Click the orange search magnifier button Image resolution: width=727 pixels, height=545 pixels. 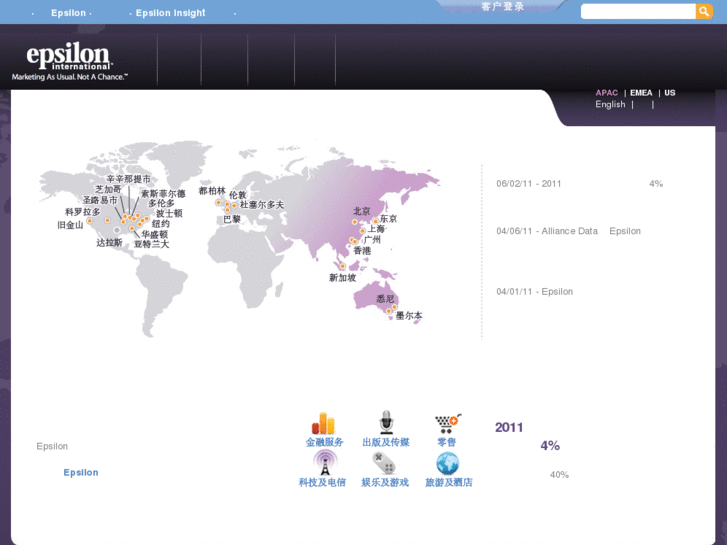tap(704, 11)
